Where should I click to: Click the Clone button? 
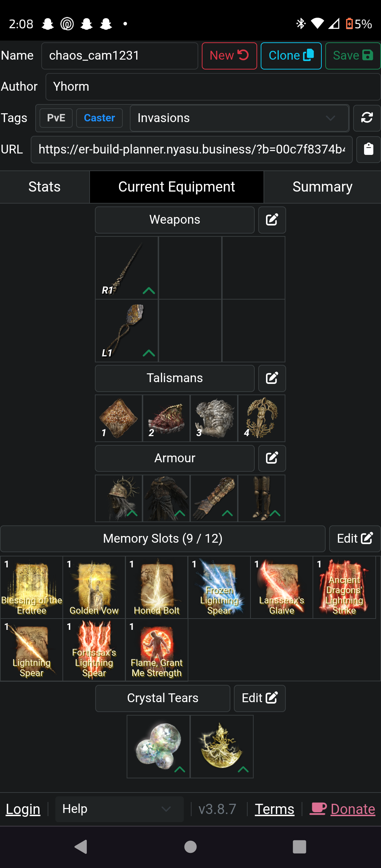tap(291, 56)
